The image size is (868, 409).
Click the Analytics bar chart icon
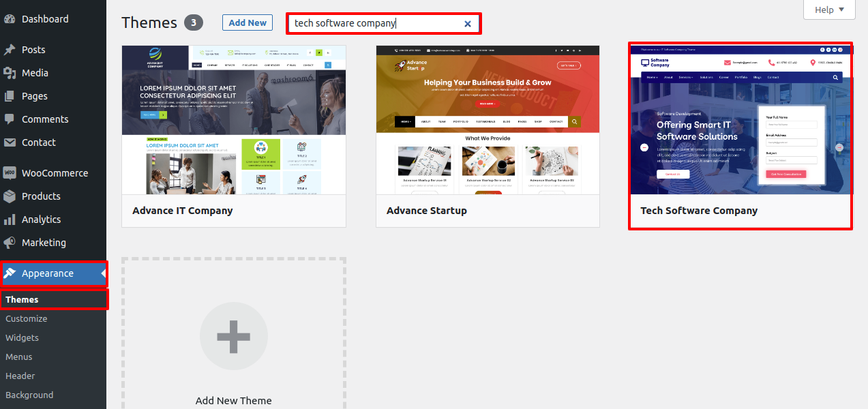click(x=10, y=219)
